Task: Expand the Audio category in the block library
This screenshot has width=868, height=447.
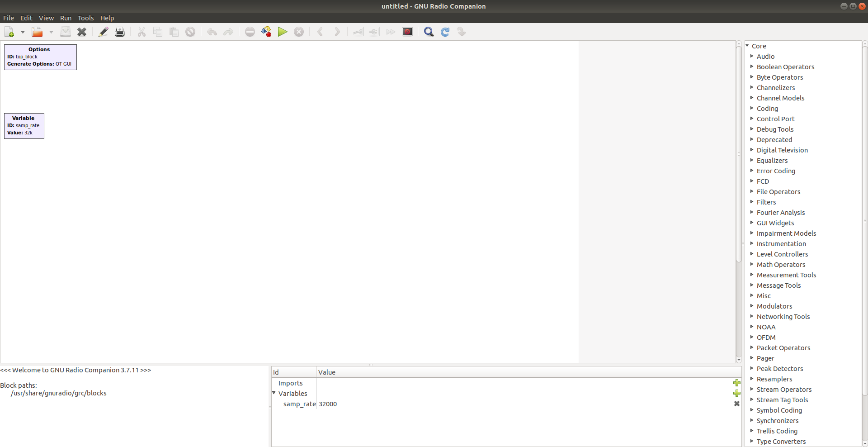Action: (752, 56)
